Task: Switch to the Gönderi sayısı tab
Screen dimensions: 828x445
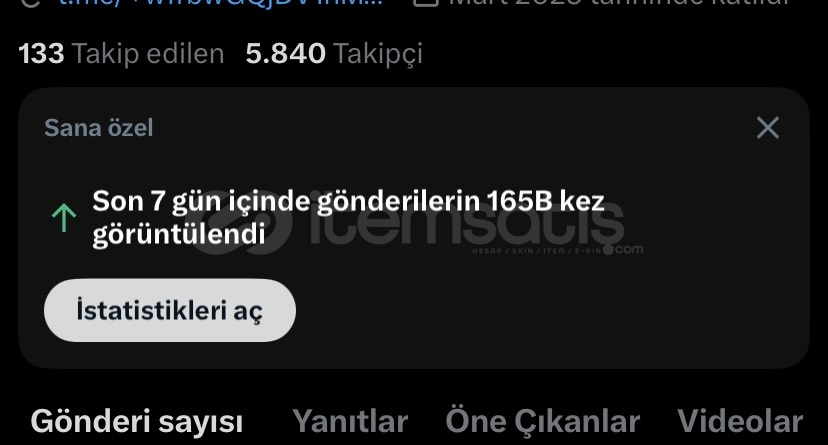Action: [x=137, y=422]
